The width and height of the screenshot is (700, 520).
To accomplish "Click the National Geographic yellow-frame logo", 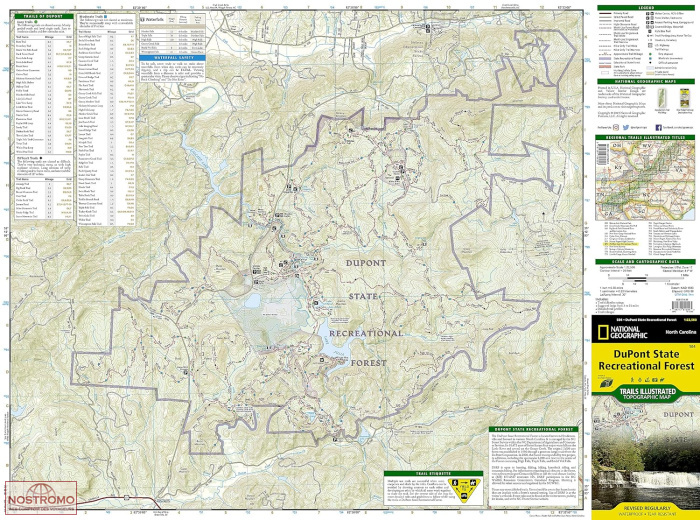I will (x=603, y=332).
